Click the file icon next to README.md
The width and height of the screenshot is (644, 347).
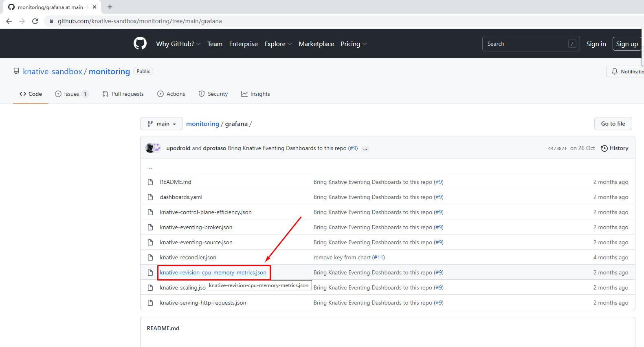[x=150, y=182]
